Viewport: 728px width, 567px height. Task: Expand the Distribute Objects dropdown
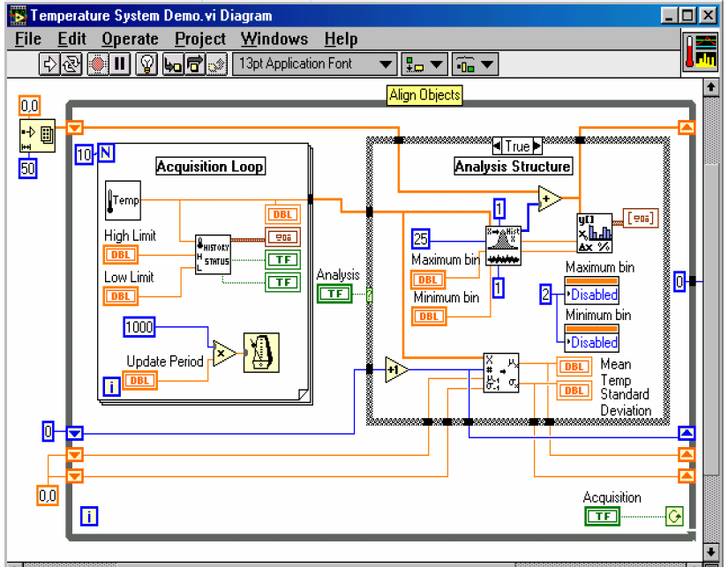pyautogui.click(x=477, y=63)
